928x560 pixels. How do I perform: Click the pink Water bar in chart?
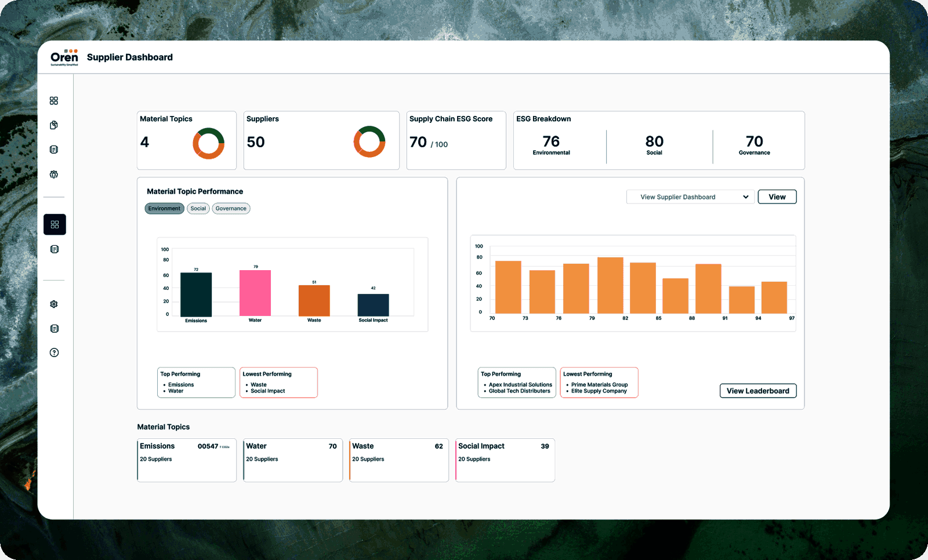(x=255, y=293)
